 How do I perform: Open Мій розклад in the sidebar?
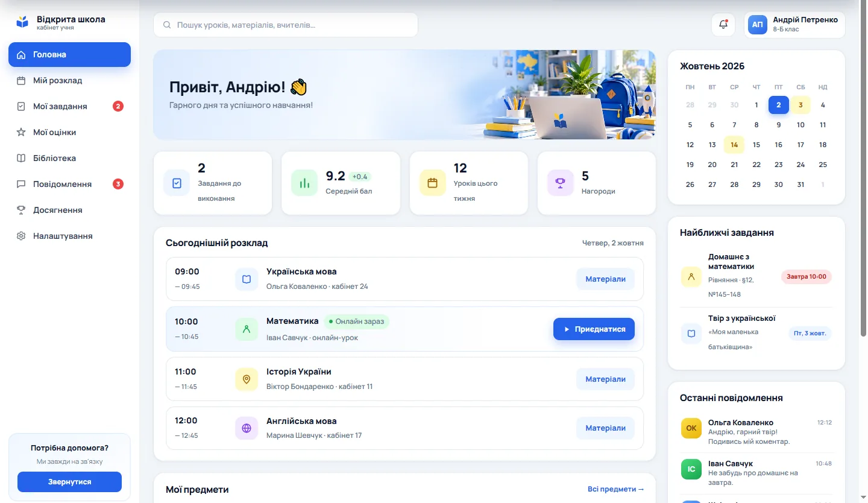click(69, 80)
